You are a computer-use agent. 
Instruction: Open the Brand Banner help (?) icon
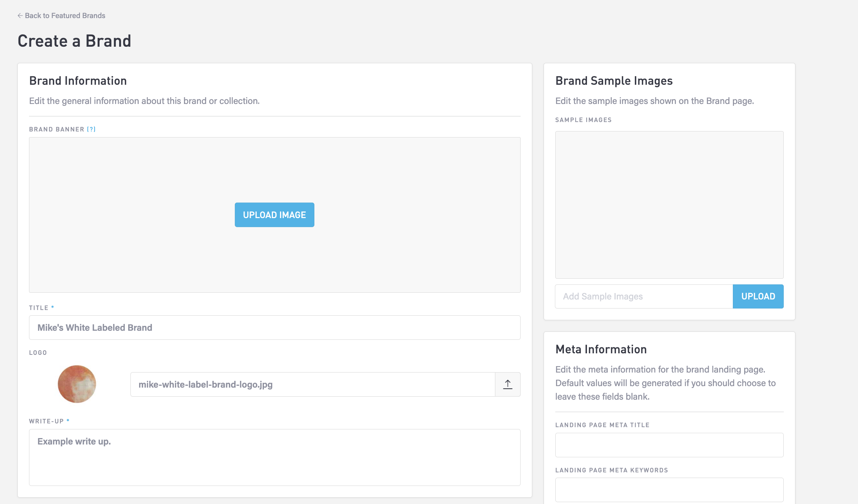91,129
